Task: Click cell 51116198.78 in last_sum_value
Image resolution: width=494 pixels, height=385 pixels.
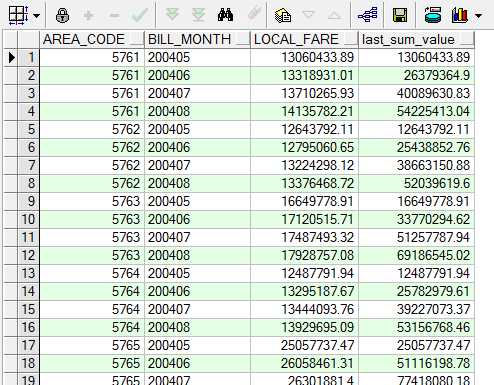Action: 416,363
